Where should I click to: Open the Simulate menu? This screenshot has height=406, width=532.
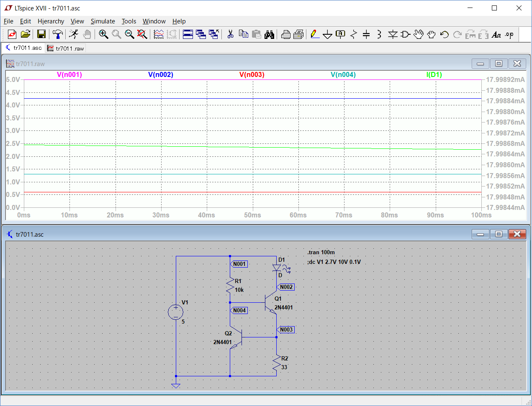103,21
